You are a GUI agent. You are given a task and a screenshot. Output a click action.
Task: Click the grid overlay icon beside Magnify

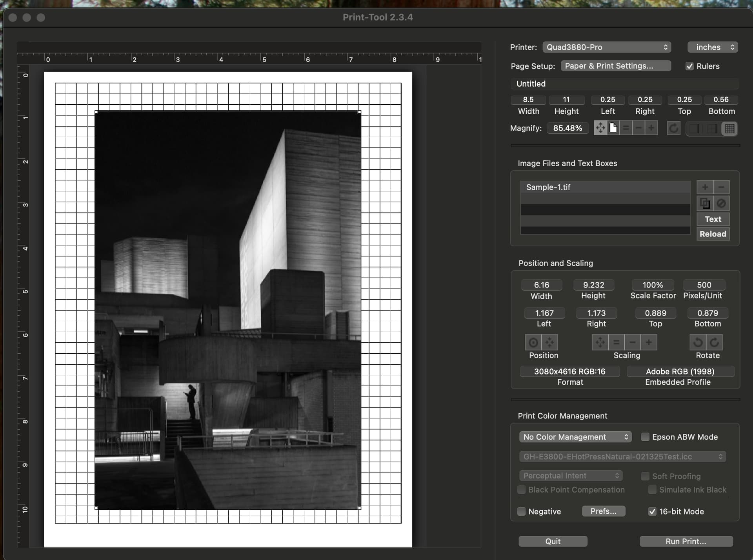coord(729,128)
